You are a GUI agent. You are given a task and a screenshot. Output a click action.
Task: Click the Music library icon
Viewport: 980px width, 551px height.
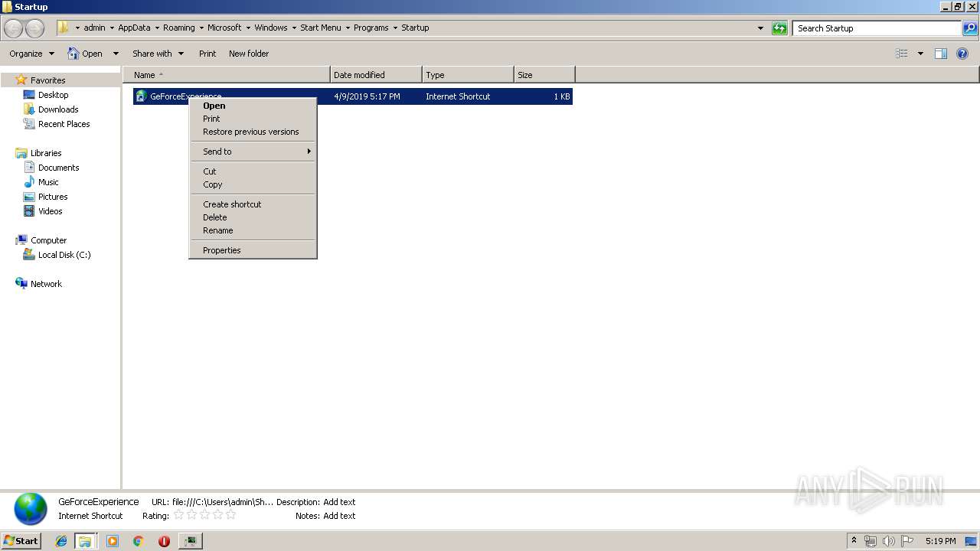pos(29,182)
